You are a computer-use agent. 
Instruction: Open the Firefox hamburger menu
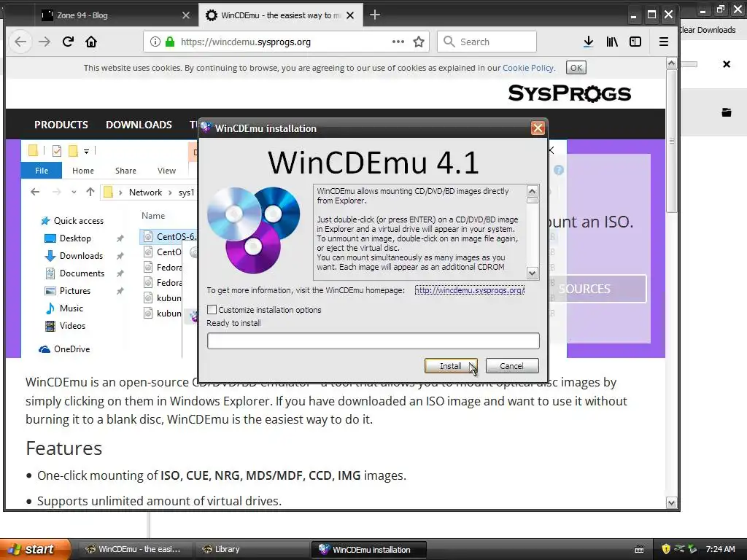click(x=664, y=42)
